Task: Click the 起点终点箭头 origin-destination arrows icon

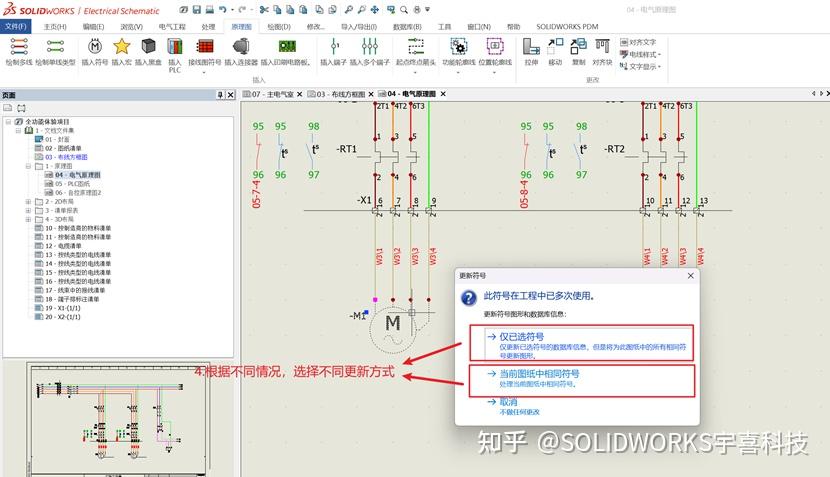Action: click(x=416, y=47)
